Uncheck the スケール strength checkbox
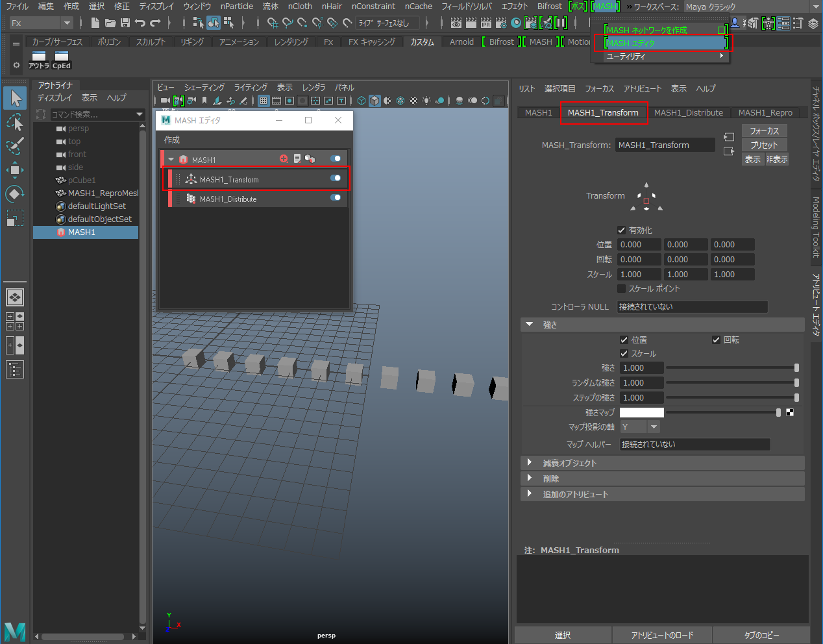The width and height of the screenshot is (823, 644). tap(624, 353)
